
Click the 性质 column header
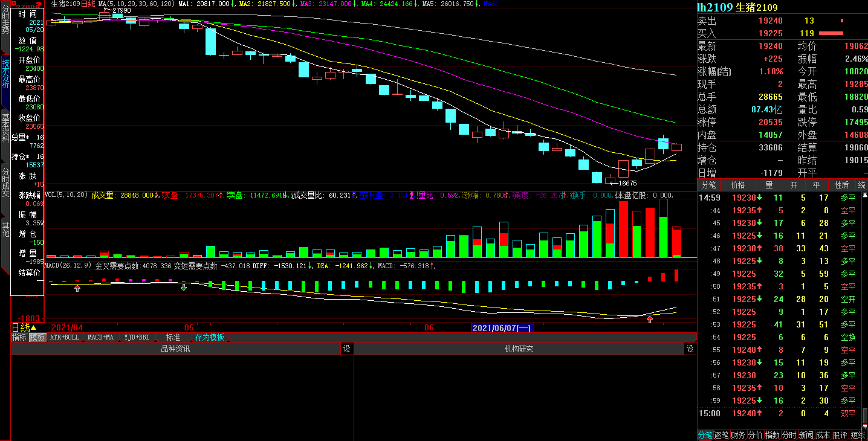click(841, 185)
